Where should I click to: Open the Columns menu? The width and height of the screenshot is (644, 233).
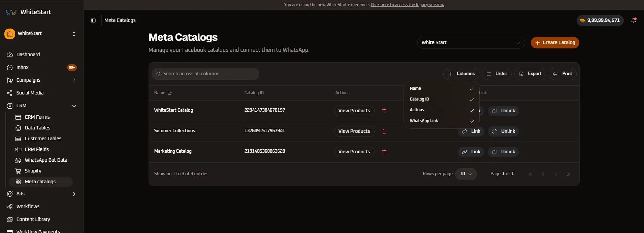tap(461, 74)
